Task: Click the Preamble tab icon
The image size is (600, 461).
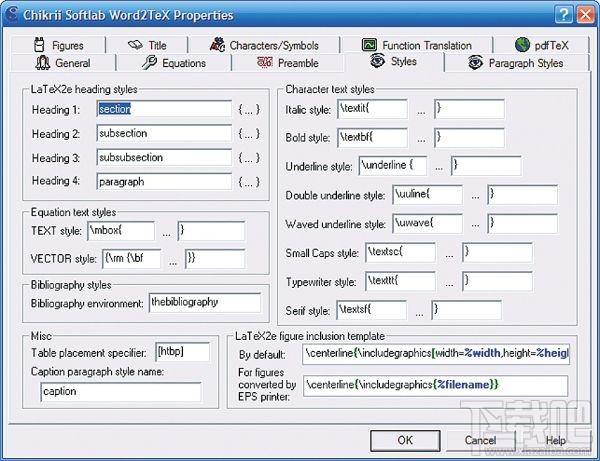Action: pyautogui.click(x=265, y=62)
